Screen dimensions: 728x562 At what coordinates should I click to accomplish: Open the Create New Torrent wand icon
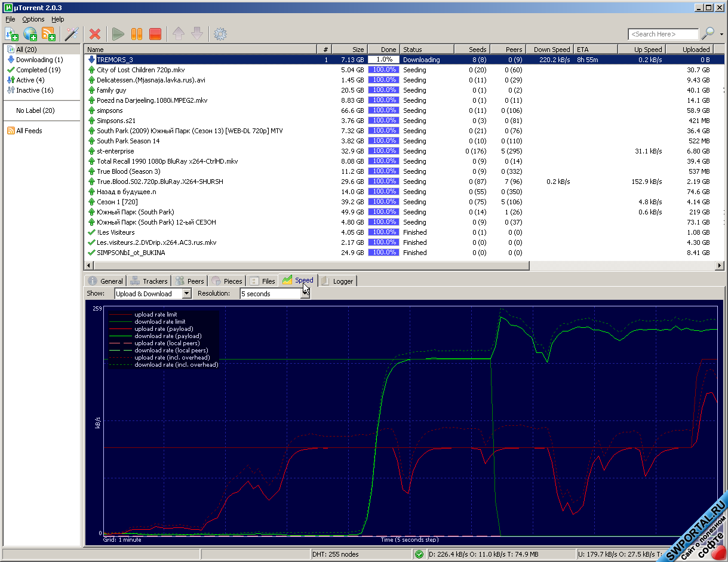click(x=72, y=34)
